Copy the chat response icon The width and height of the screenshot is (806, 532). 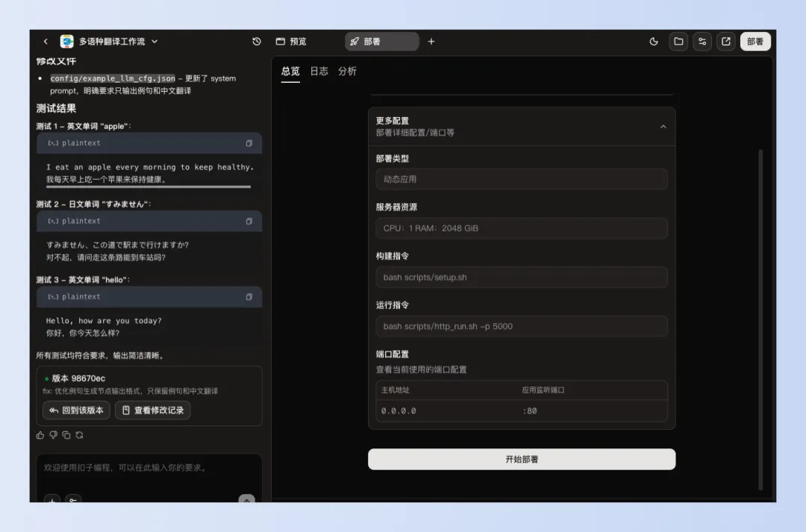click(x=66, y=435)
